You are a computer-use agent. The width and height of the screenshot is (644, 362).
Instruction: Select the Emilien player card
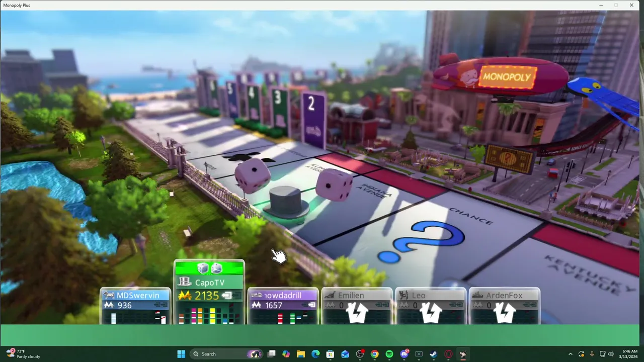357,306
